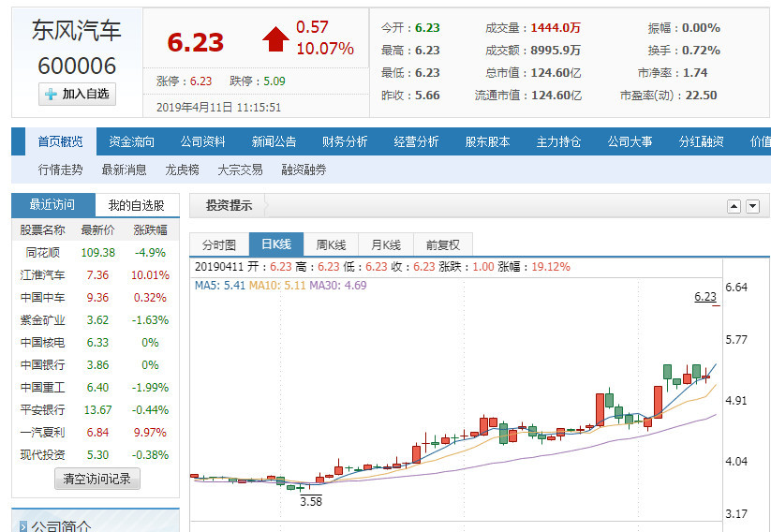Open the 龙虎榜 sub-navigation link
This screenshot has width=771, height=532.
click(x=182, y=170)
